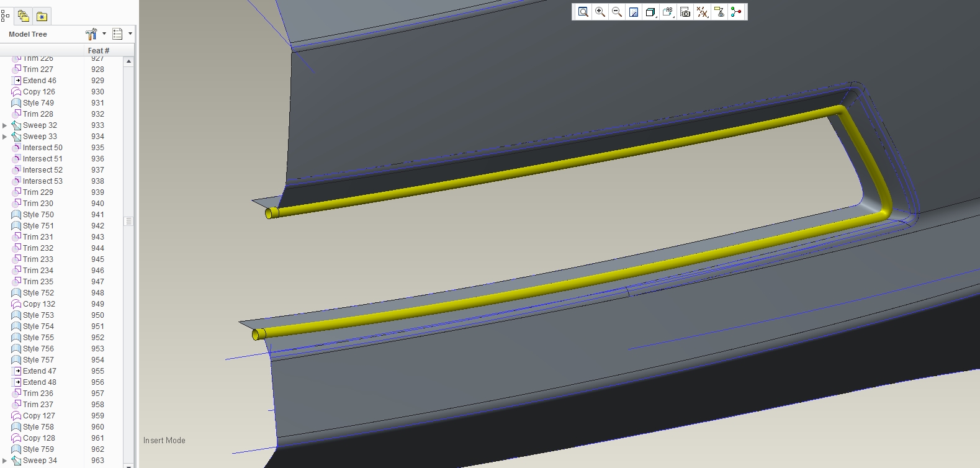Select Trim 230 in the tree
The height and width of the screenshot is (468, 980).
pyautogui.click(x=38, y=204)
